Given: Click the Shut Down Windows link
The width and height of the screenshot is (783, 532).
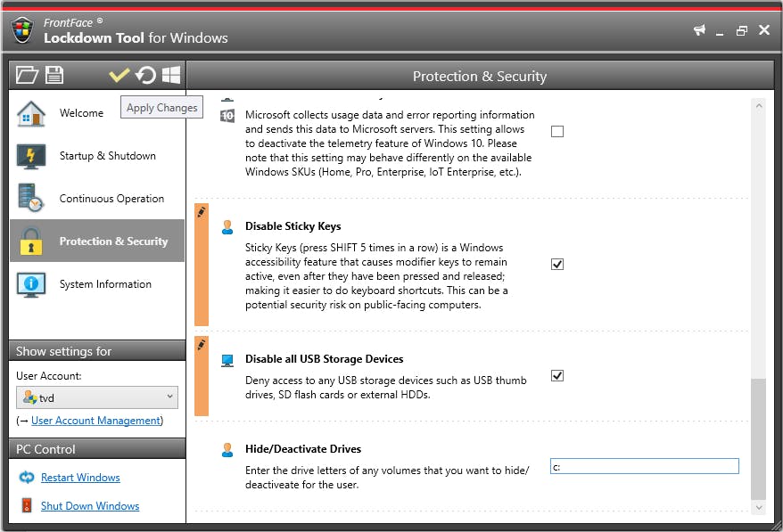Looking at the screenshot, I should (x=90, y=506).
